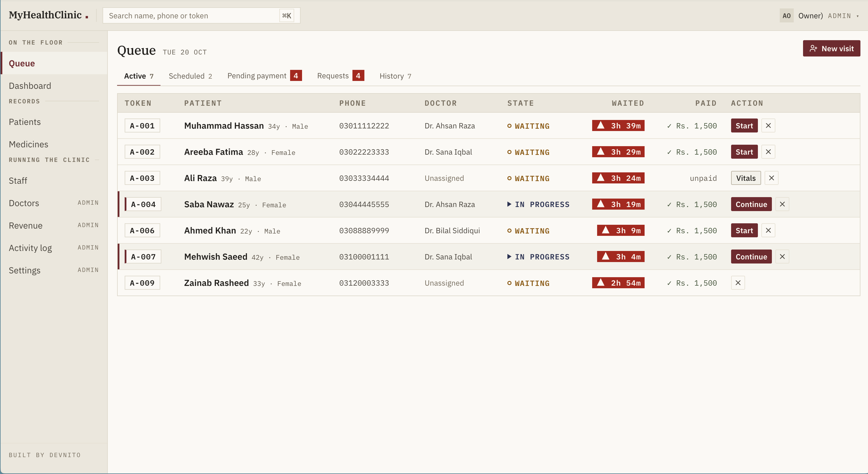Viewport: 868px width, 474px height.
Task: Click the unpaid status for Ali Raza
Action: (x=703, y=178)
